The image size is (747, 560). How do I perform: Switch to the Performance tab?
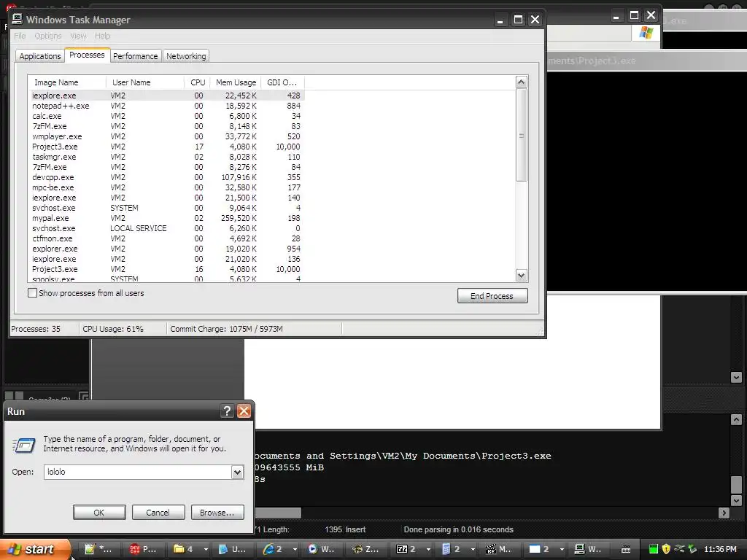(135, 56)
